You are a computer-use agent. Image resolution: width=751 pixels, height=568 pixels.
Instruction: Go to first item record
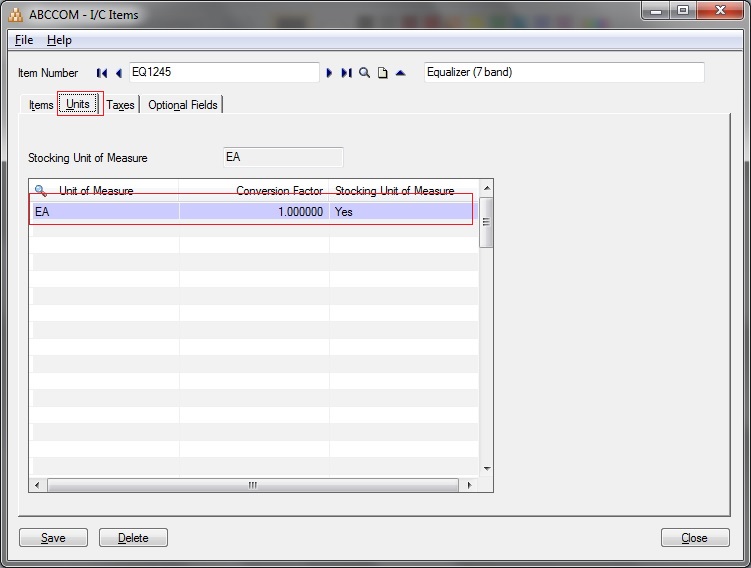[x=102, y=73]
